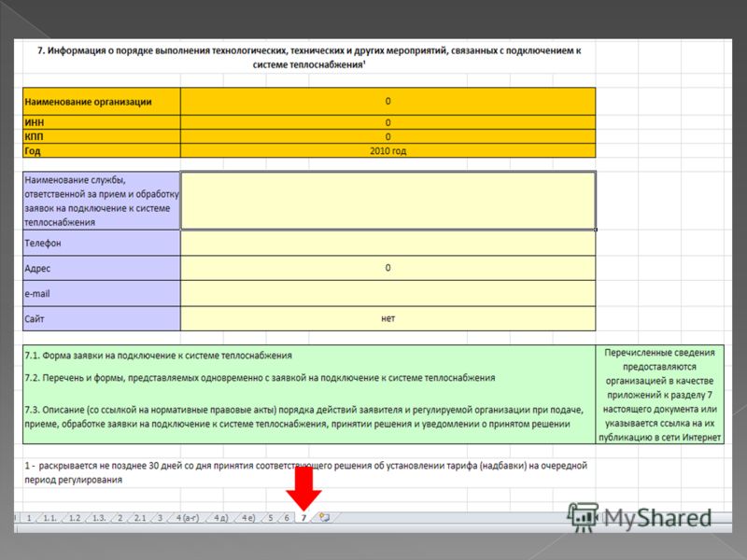
Task: Open sheet tab 2.1
Action: (x=139, y=518)
